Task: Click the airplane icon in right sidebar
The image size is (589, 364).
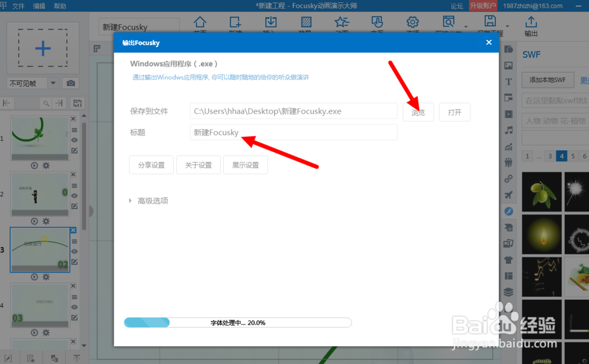Action: 508,195
